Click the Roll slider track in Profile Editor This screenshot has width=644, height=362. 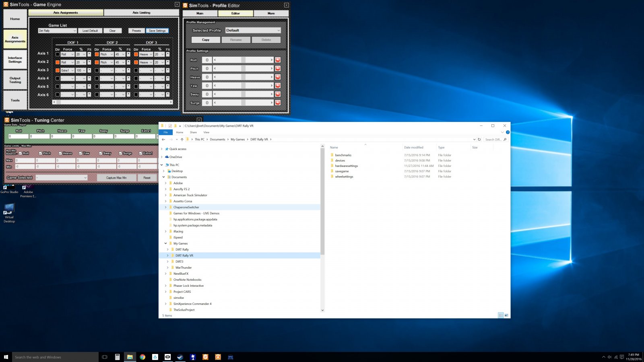point(243,60)
